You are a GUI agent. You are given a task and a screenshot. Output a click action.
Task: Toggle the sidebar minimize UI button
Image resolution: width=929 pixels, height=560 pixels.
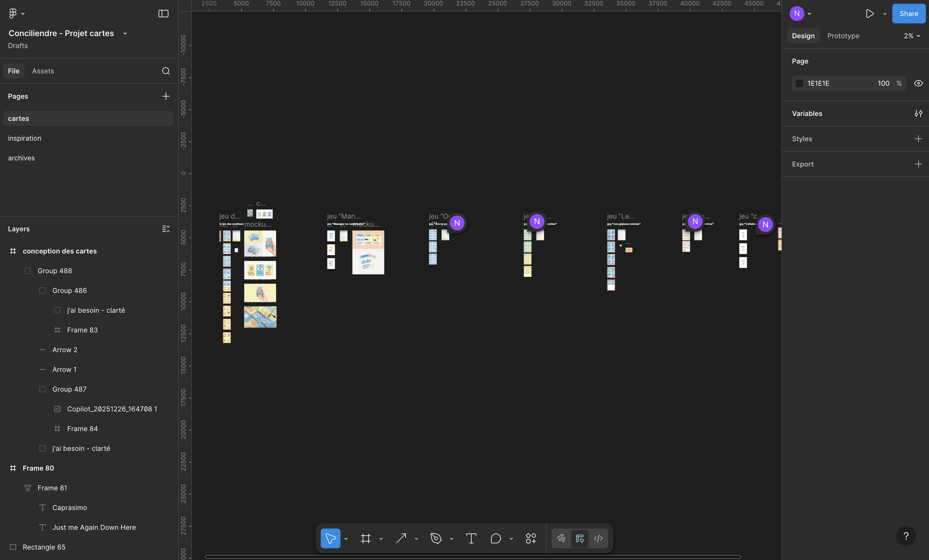(x=163, y=14)
